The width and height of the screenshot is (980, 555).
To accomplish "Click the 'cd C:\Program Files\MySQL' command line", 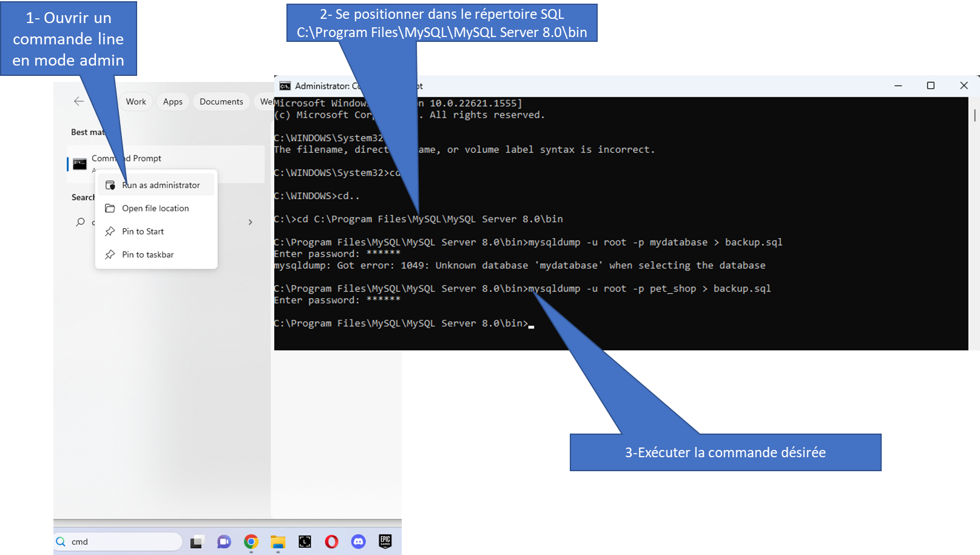I will [x=419, y=219].
